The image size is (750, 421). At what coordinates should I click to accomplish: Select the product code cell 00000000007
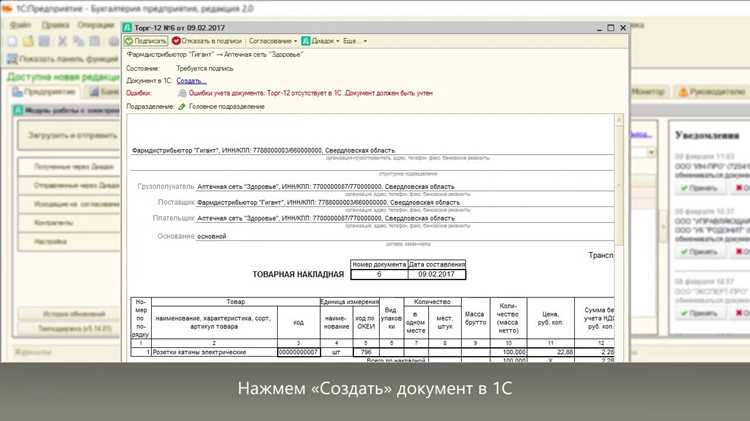click(x=299, y=352)
